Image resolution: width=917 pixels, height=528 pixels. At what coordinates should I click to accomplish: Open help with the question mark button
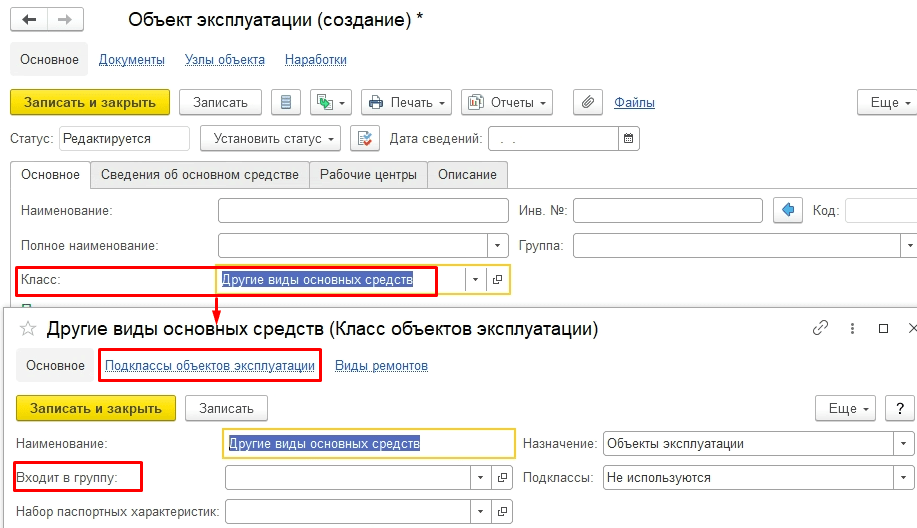900,408
